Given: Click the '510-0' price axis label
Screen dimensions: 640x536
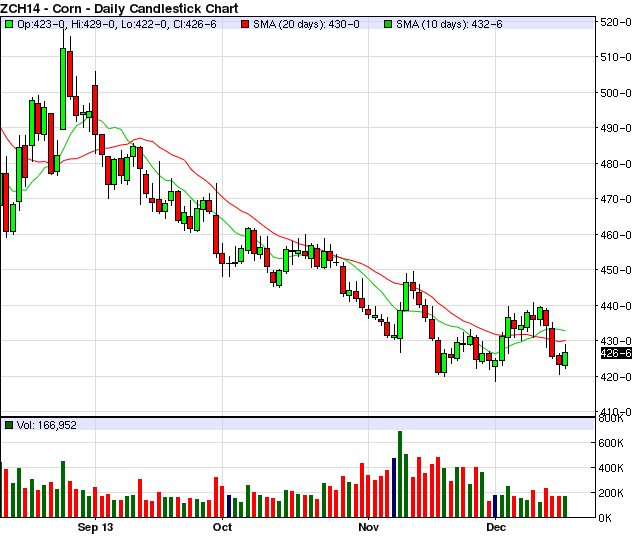Looking at the screenshot, I should (616, 57).
